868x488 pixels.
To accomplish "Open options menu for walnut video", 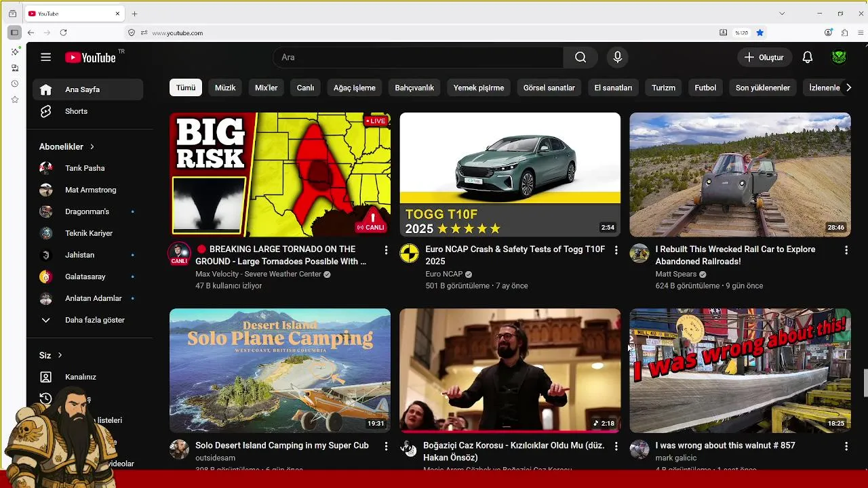I will pos(846,446).
